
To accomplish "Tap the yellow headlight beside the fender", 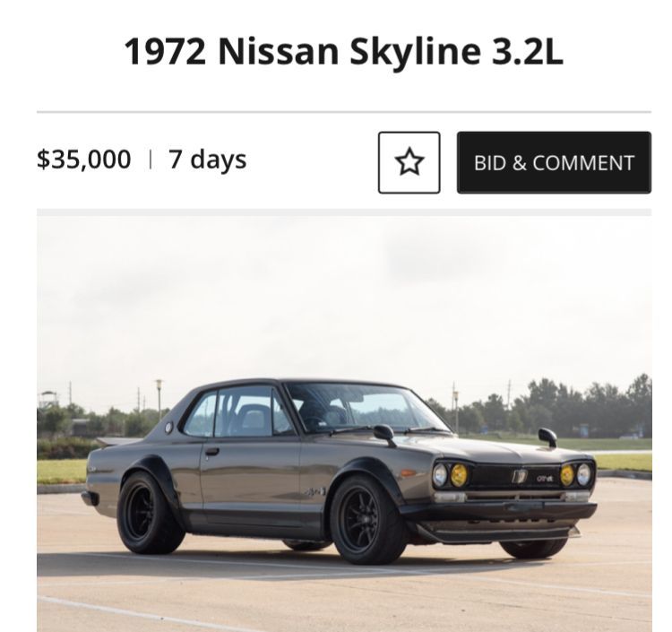I will click(x=459, y=475).
